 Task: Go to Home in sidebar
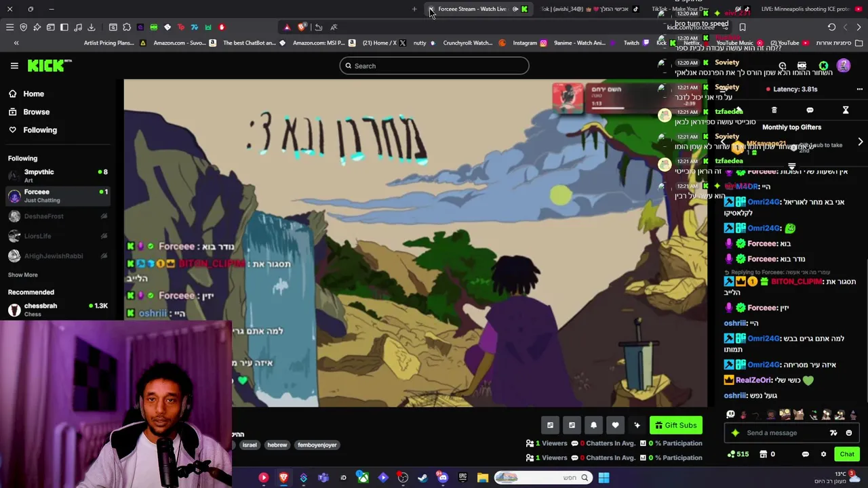tap(33, 94)
